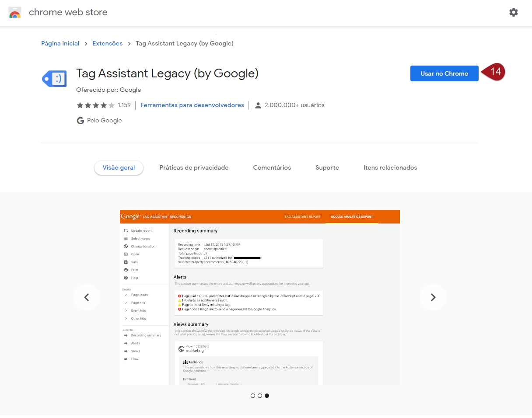Open the Comentários tab

click(x=272, y=167)
